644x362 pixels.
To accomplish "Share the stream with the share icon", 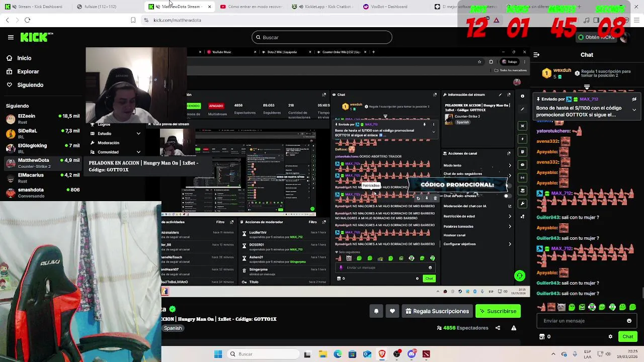I will (498, 328).
